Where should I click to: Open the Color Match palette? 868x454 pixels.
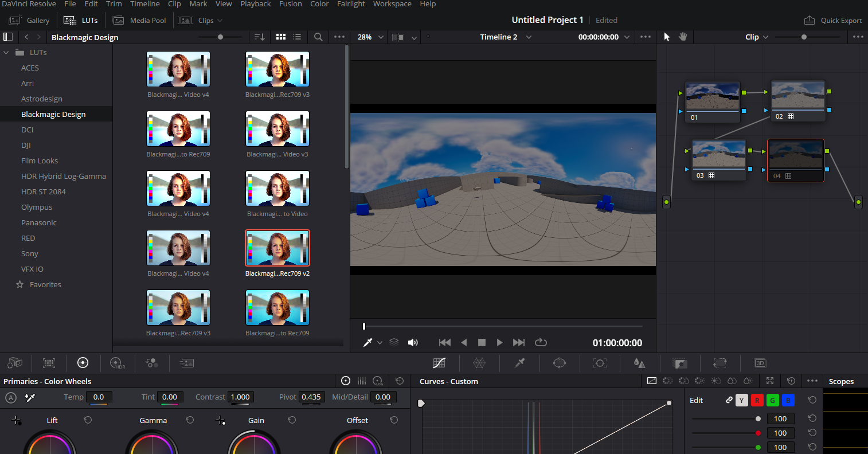(x=49, y=363)
